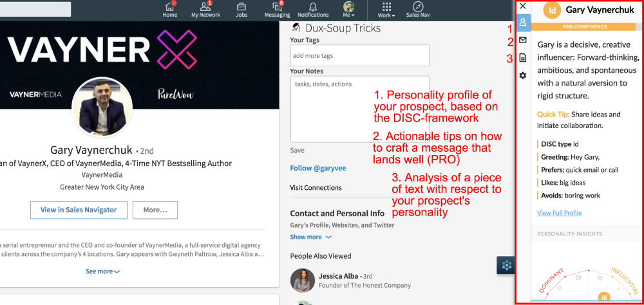644x305 pixels.
Task: Click Contact and Personal Info heading
Action: click(337, 214)
